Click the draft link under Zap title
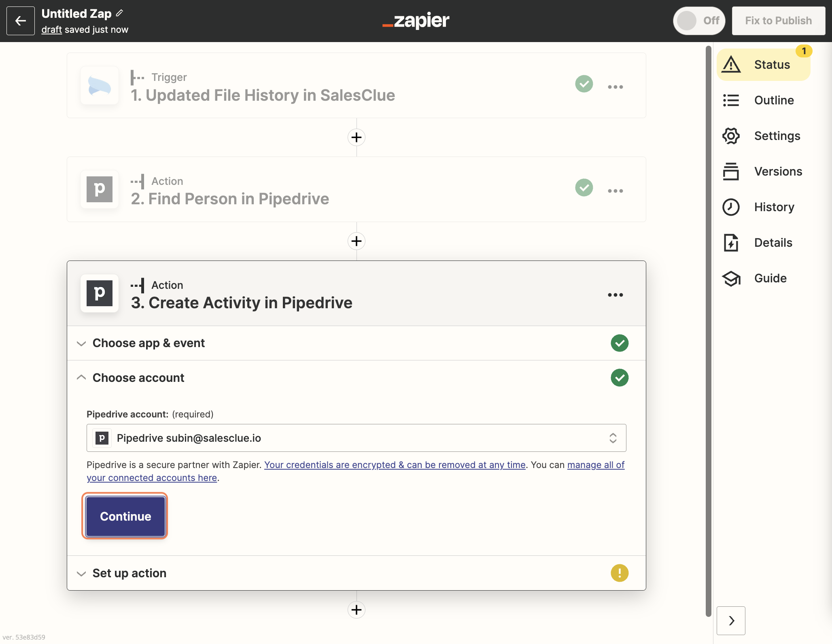The width and height of the screenshot is (832, 644). pyautogui.click(x=52, y=30)
